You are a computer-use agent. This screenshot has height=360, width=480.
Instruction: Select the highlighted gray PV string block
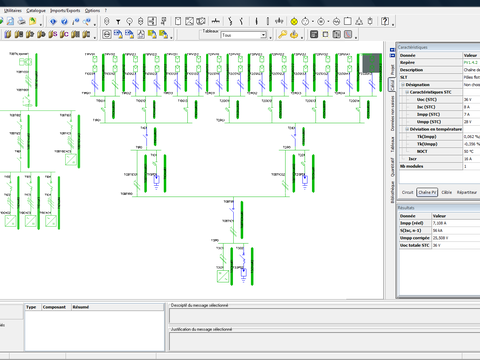372,63
